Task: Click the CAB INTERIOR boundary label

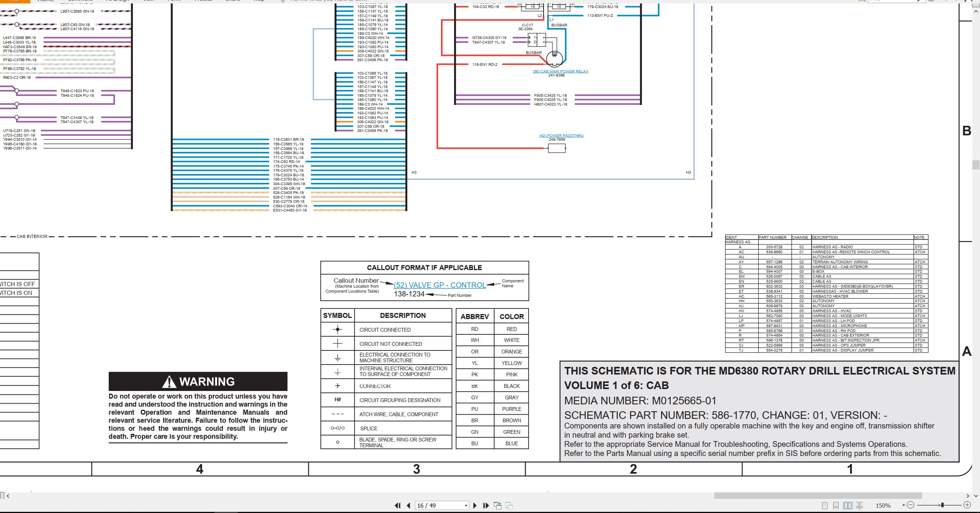Action: pyautogui.click(x=32, y=236)
